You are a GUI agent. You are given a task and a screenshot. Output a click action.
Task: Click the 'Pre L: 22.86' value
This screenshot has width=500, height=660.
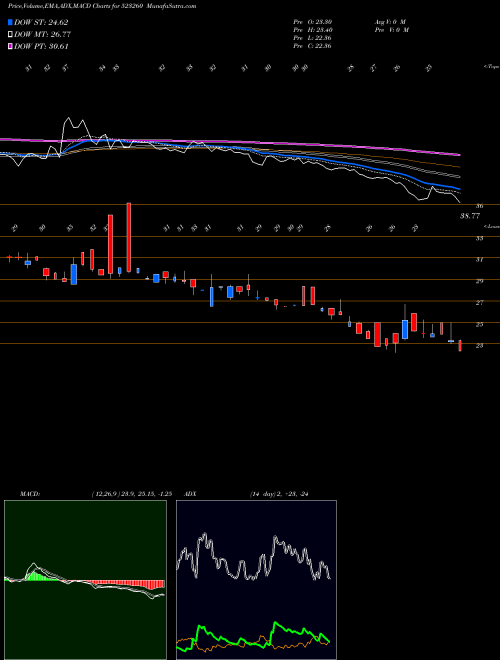[x=312, y=38]
